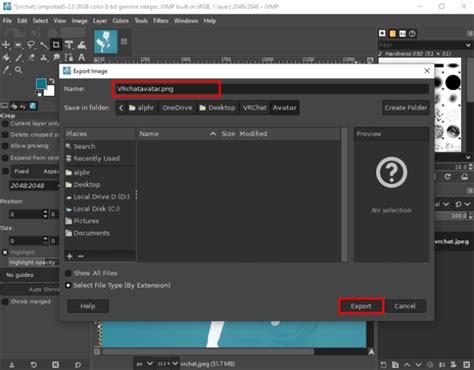Open the Patterns tab in right dock
474x370 pixels.
(392, 33)
